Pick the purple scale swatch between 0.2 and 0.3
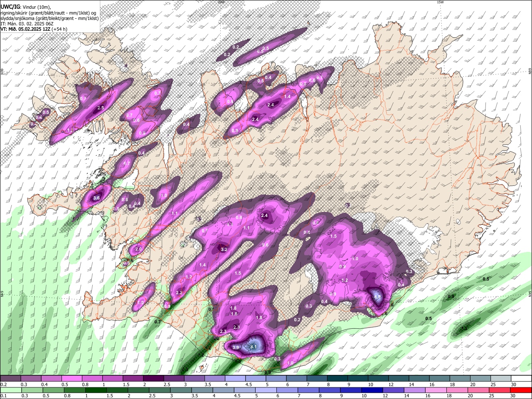532x399 pixels. pos(10,379)
